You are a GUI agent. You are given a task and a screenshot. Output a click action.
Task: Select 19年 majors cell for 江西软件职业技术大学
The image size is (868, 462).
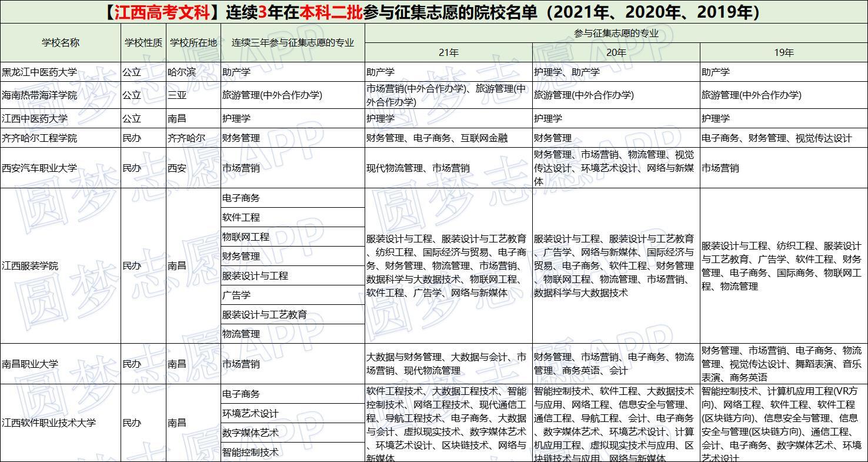click(x=784, y=423)
